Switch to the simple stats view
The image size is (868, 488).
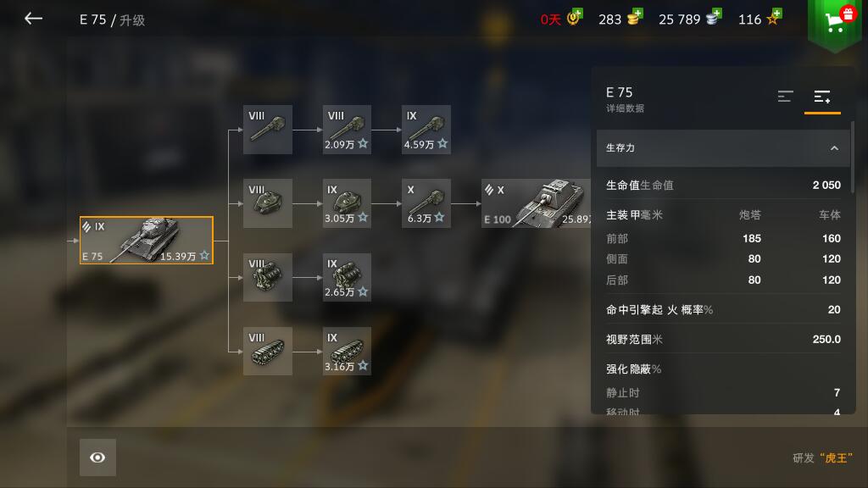[785, 97]
